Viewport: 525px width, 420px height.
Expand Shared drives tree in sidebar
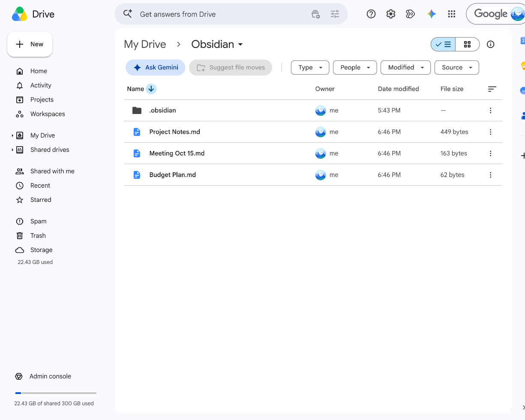(12, 150)
